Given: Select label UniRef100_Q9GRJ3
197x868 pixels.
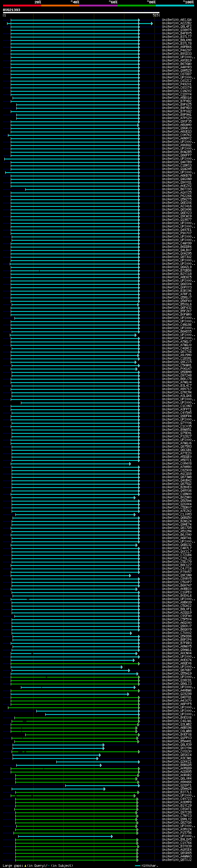Looking at the screenshot, I should pos(177,128).
